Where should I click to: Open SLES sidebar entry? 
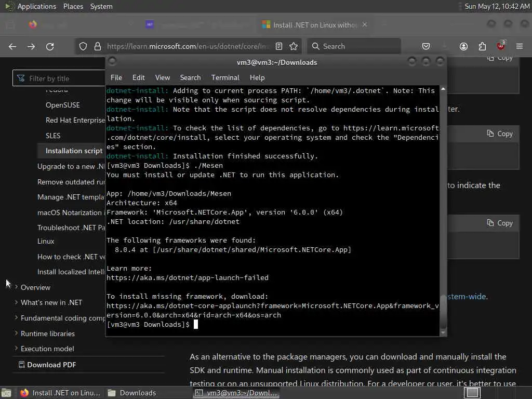53,136
